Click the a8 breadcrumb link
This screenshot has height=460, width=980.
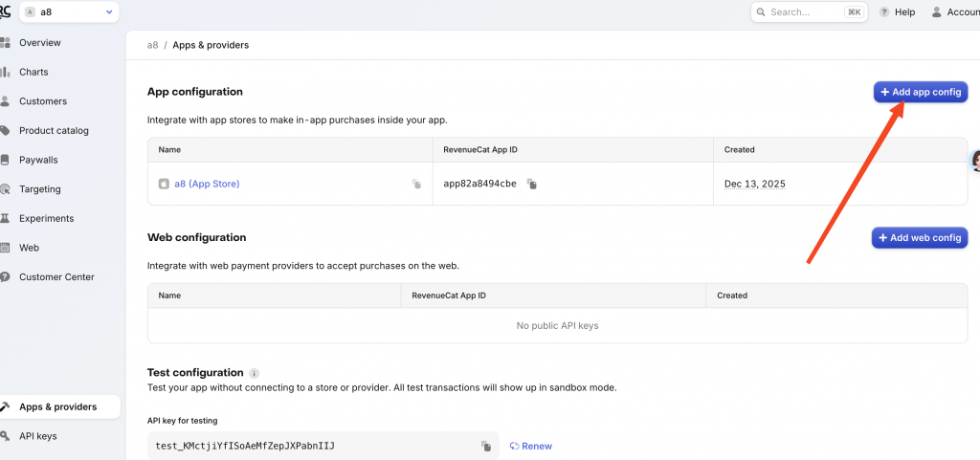tap(152, 45)
